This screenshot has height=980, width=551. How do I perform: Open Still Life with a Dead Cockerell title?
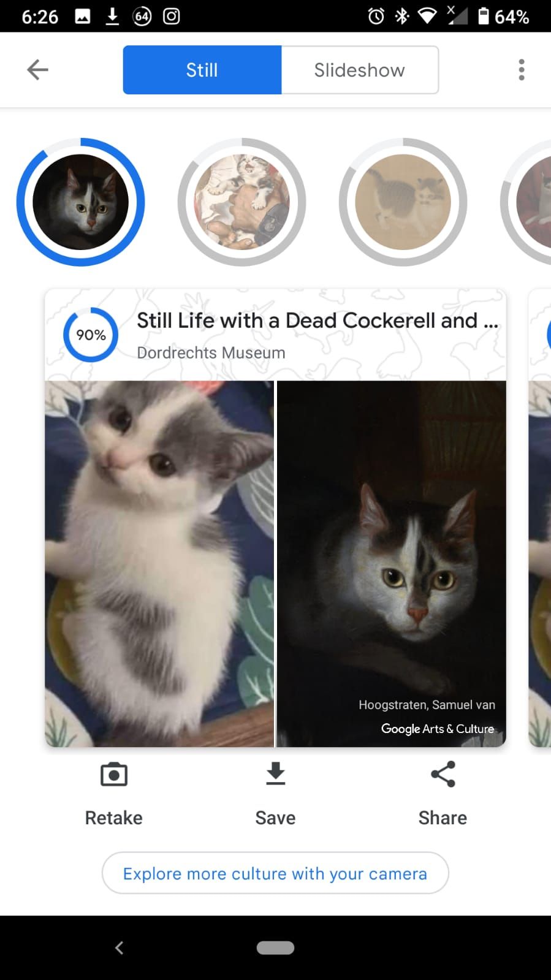coord(317,321)
